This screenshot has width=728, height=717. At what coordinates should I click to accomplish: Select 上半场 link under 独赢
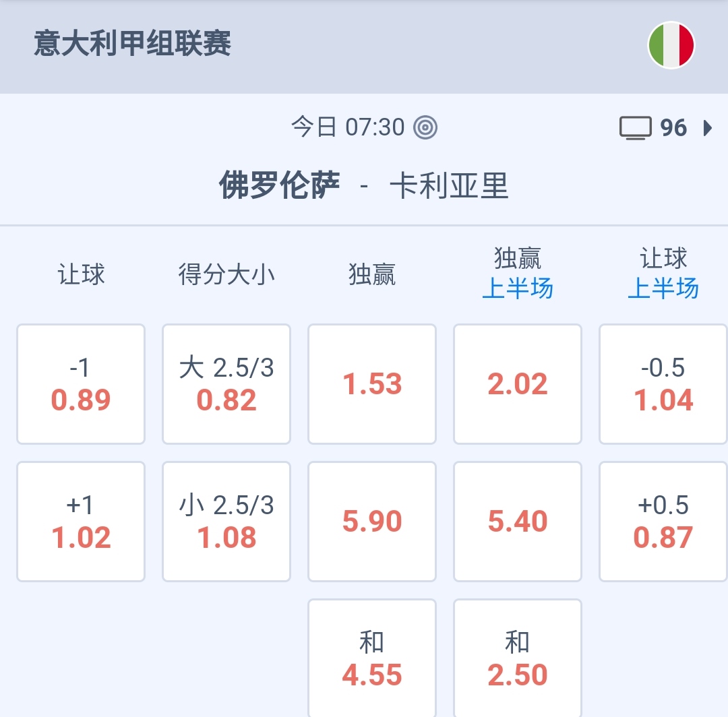click(x=518, y=289)
